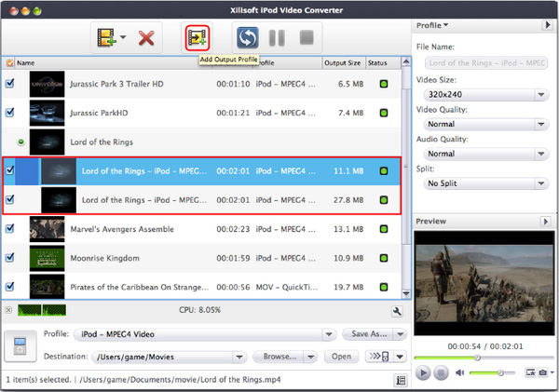Click status indicator for Jurassic ParkHD
Image resolution: width=559 pixels, height=392 pixels.
[384, 113]
